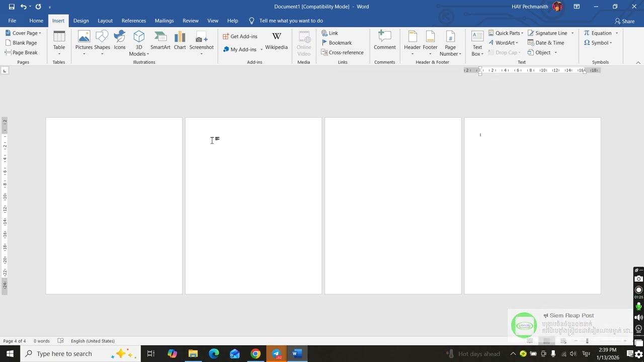This screenshot has width=644, height=362.
Task: Click the Share button
Action: click(x=624, y=21)
